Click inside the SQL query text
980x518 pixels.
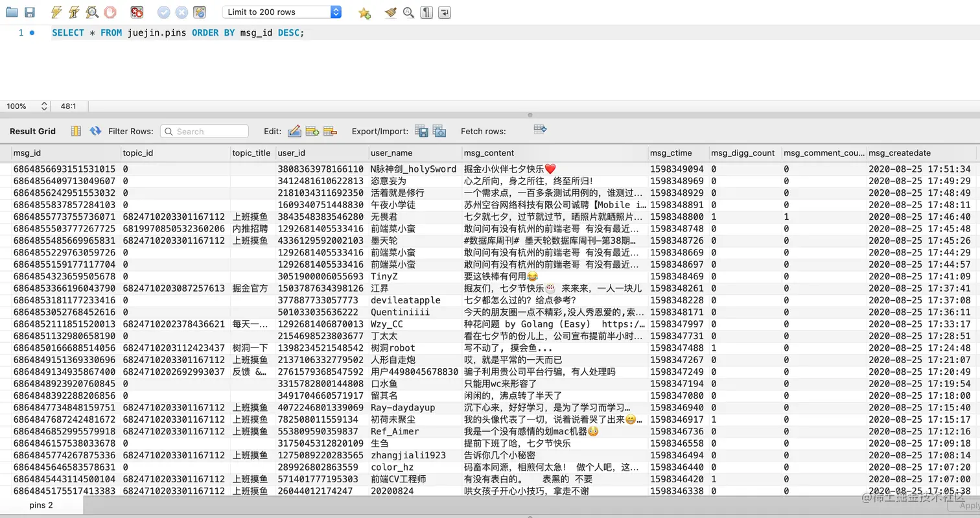point(178,32)
